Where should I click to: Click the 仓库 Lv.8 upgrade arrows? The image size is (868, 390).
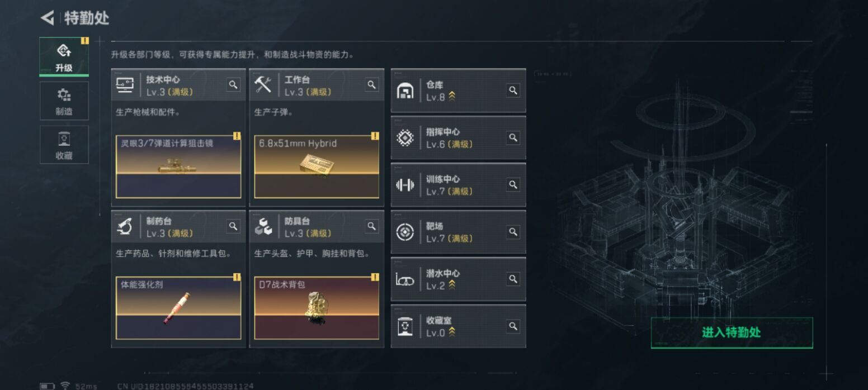click(452, 97)
